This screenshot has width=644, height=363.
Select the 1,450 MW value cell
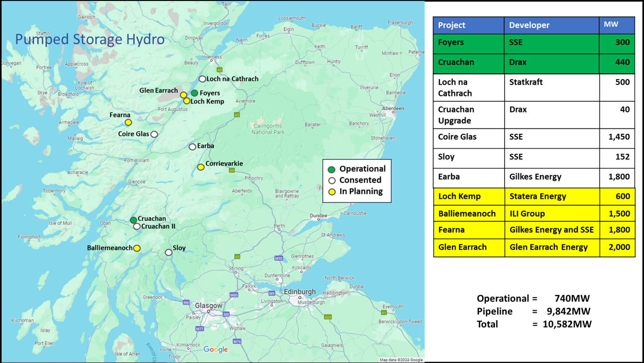point(617,138)
